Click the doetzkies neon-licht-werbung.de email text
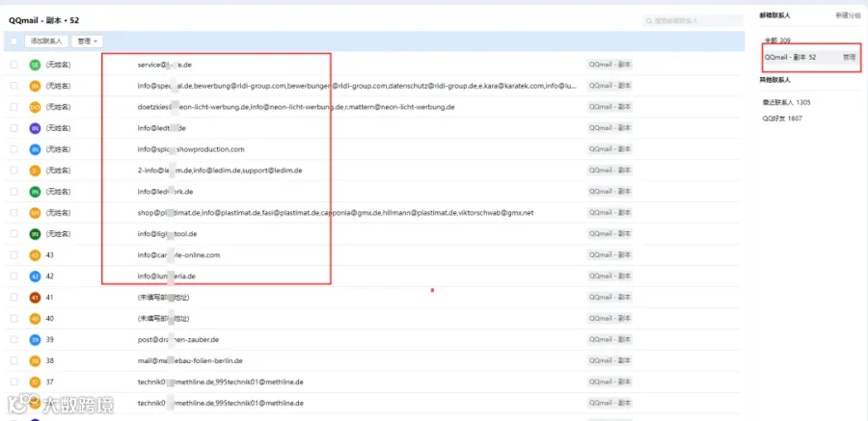 pos(296,107)
